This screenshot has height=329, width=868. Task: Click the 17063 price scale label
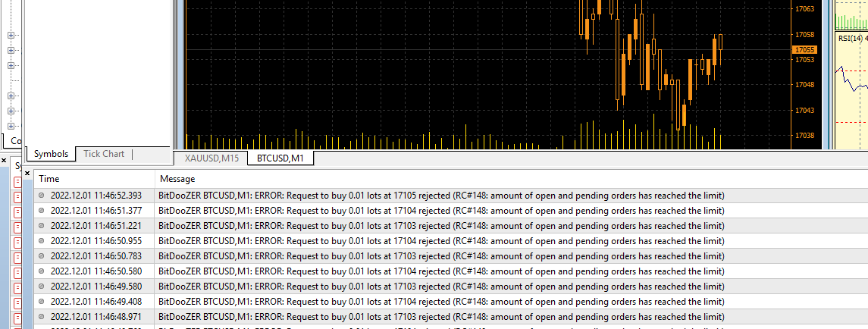[x=804, y=9]
